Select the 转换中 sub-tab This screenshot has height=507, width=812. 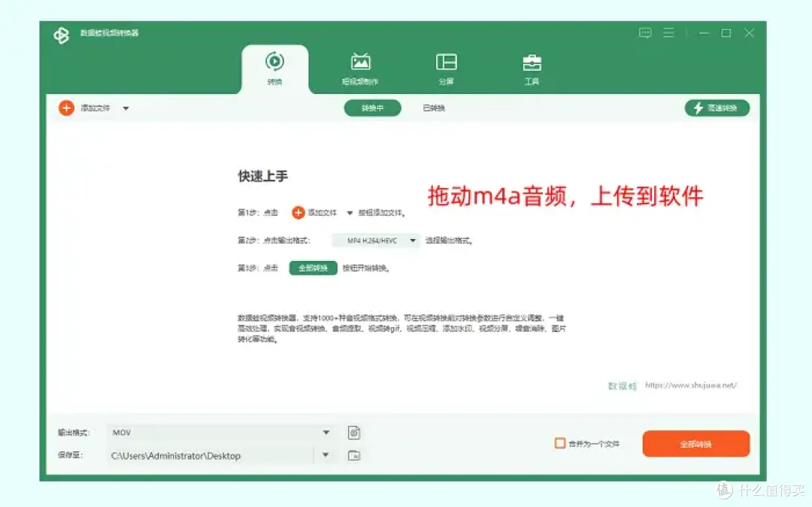pyautogui.click(x=372, y=108)
